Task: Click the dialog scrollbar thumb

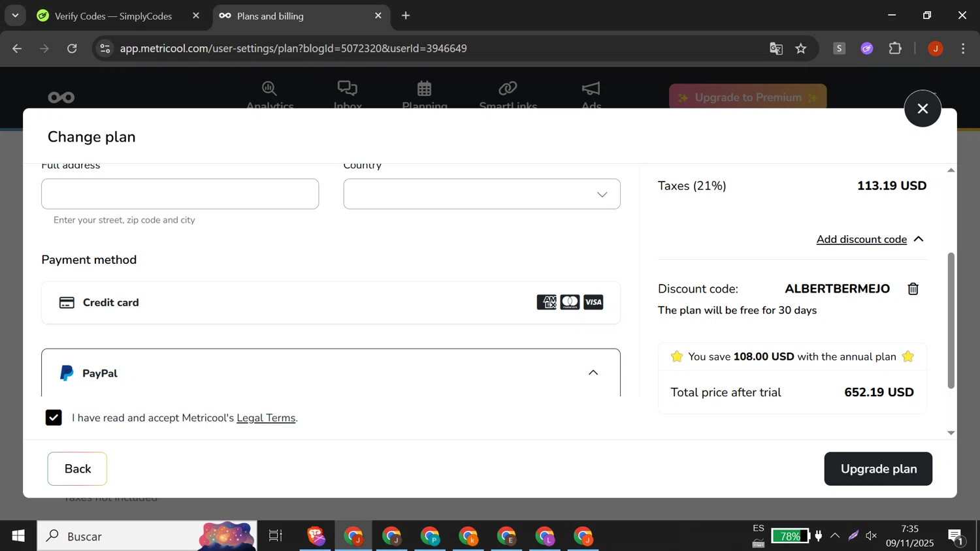Action: pyautogui.click(x=951, y=320)
